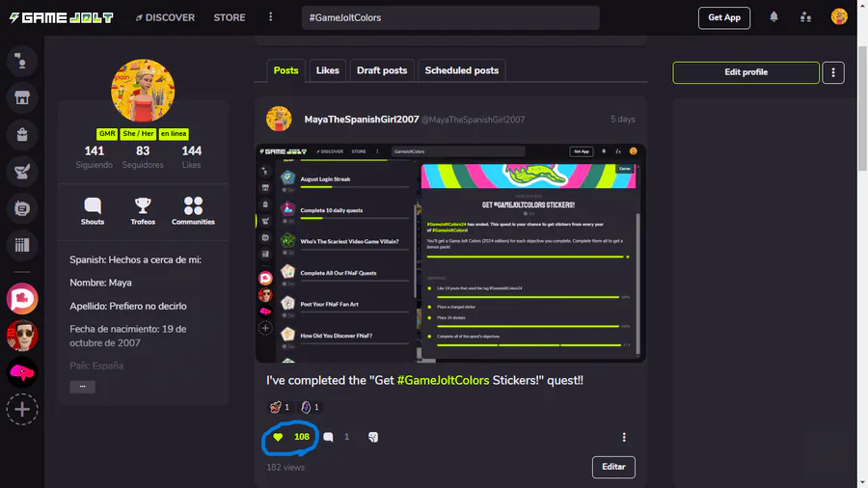This screenshot has width=868, height=488.
Task: Open the #GameJoltColors hashtag link
Action: [x=443, y=380]
